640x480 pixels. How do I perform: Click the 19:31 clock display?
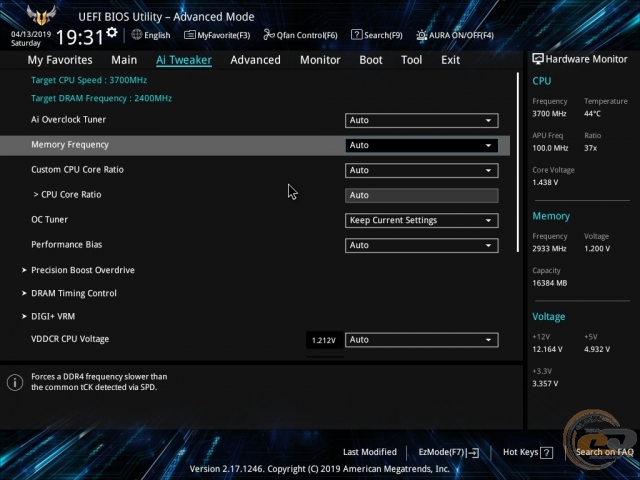coord(80,37)
